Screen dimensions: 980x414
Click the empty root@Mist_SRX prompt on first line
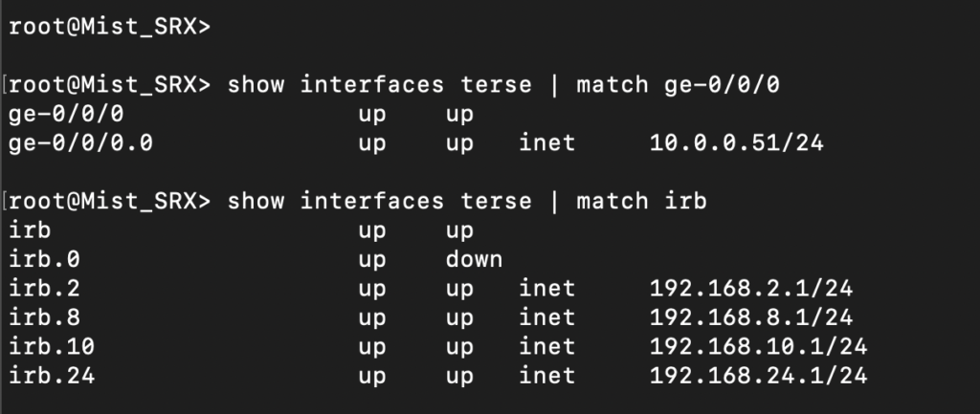108,26
